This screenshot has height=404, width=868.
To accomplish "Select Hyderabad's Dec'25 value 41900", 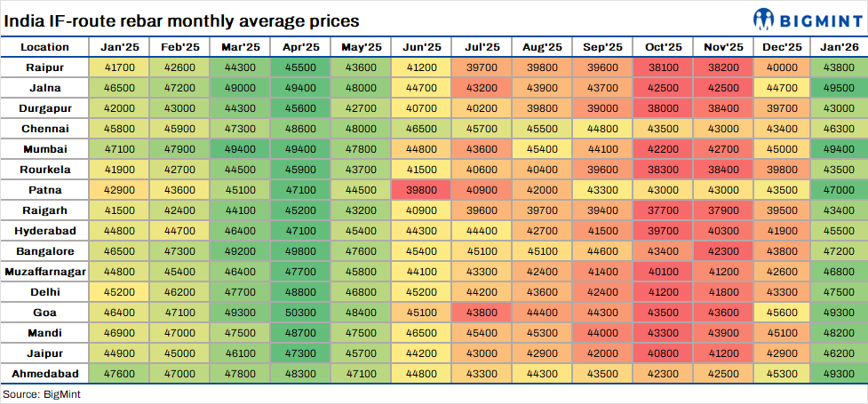I will [782, 230].
